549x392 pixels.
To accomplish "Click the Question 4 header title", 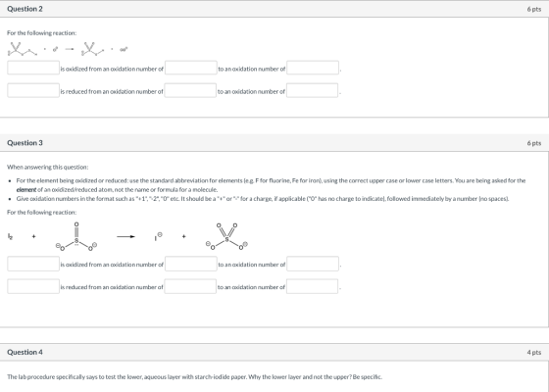I will [25, 352].
